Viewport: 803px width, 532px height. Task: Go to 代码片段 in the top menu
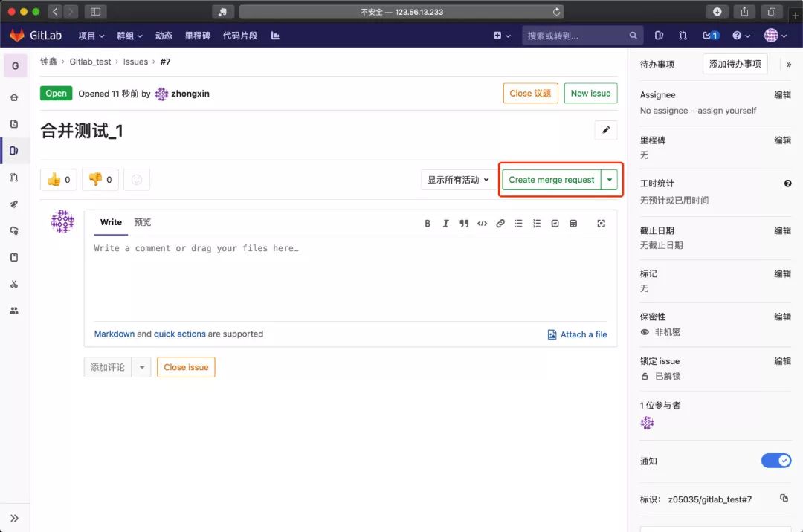239,36
